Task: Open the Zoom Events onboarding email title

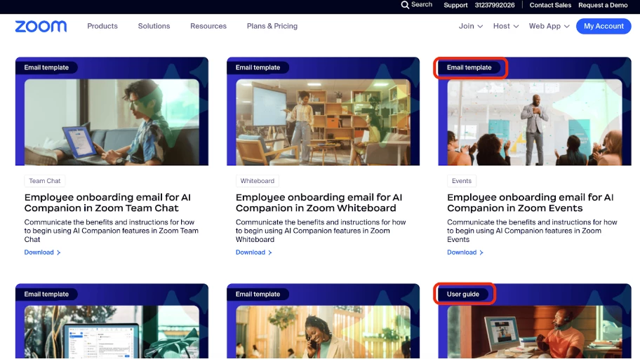Action: (x=531, y=203)
